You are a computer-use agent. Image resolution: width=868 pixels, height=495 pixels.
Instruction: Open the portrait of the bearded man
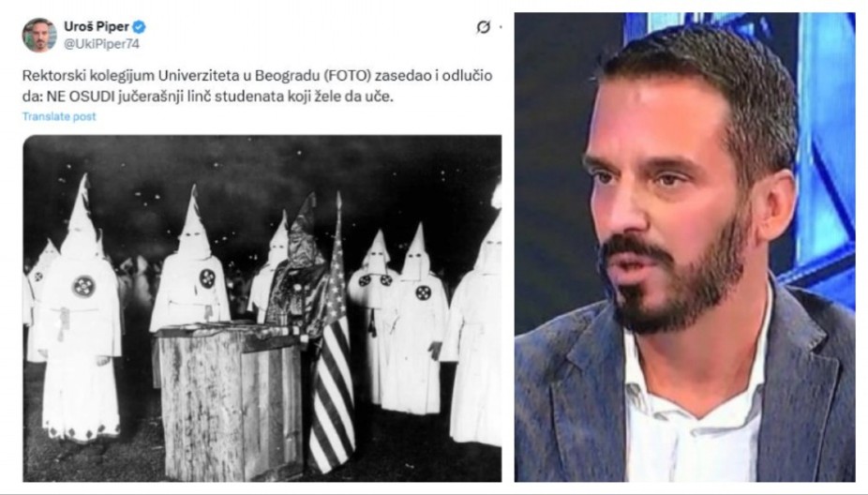click(685, 247)
